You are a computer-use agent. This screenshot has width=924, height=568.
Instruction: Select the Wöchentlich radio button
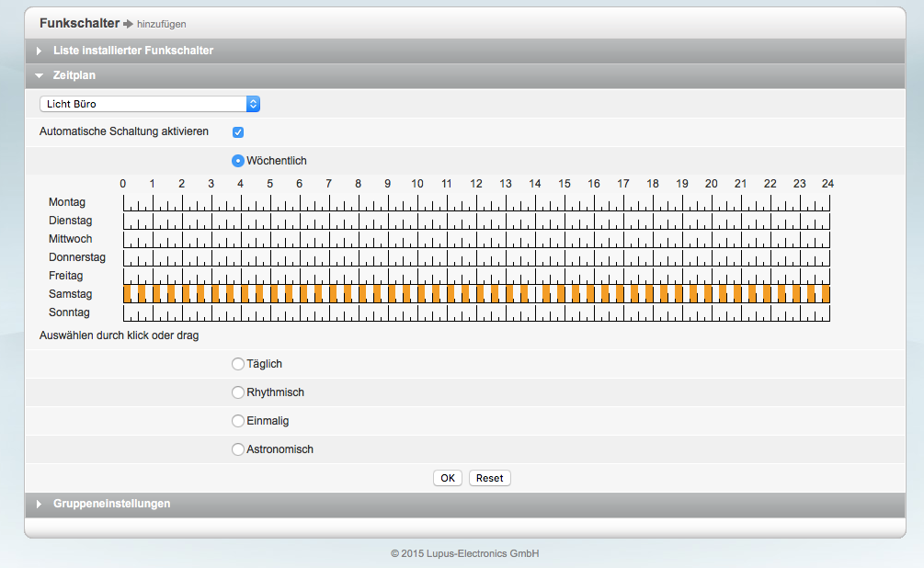pos(238,161)
